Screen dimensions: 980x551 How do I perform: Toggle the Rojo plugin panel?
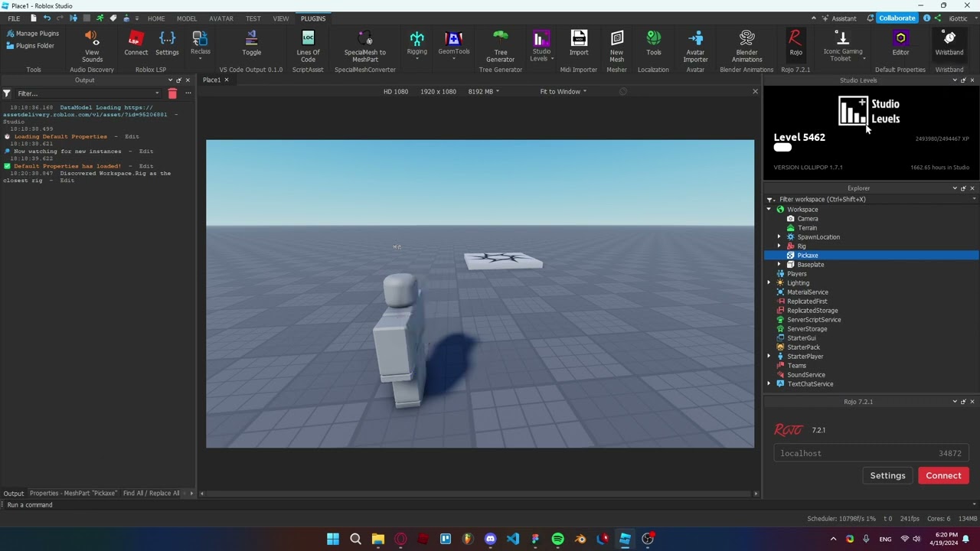[x=795, y=44]
